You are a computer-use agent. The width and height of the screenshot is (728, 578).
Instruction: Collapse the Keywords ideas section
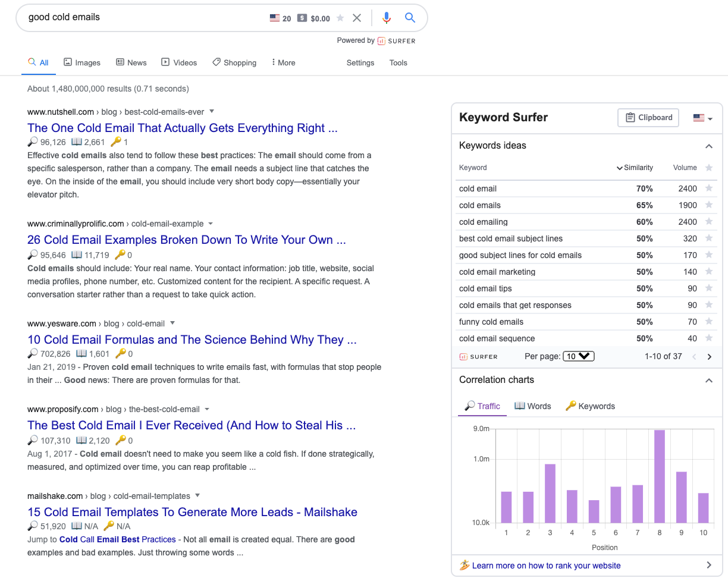tap(708, 146)
